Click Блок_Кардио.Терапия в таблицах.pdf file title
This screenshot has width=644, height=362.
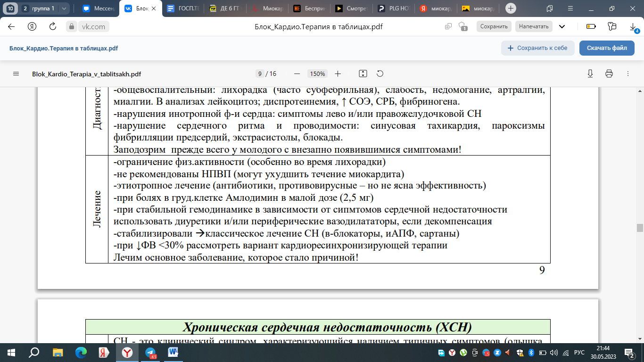tap(64, 48)
